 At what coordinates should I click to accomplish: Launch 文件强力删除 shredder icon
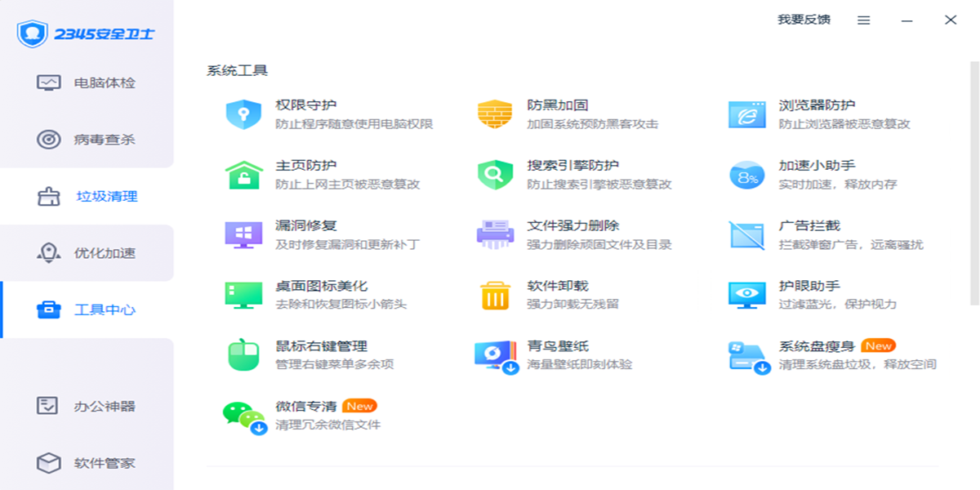point(495,235)
